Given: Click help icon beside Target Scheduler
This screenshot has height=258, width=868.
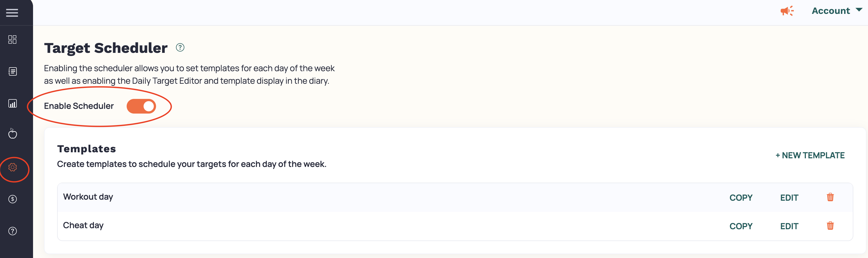Looking at the screenshot, I should click(180, 47).
